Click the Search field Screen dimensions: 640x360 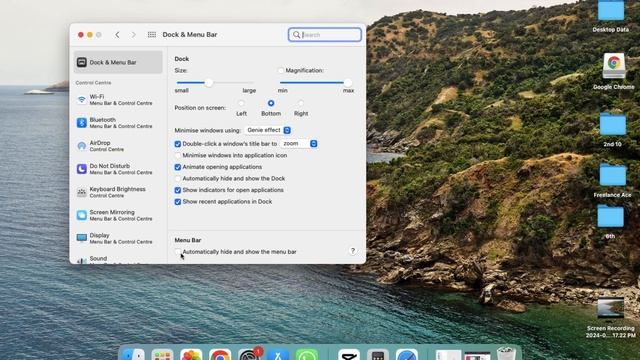pyautogui.click(x=325, y=35)
